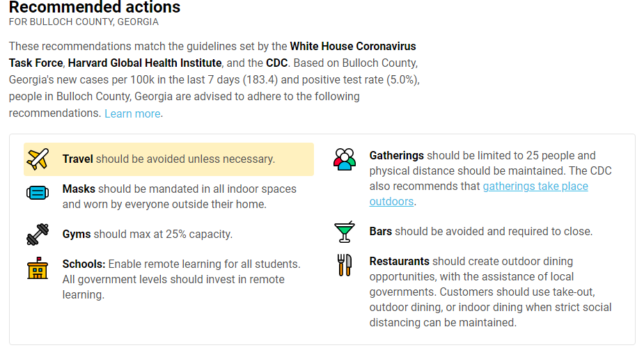Click the bold Schools label
Screen dimensions: 644x350
84,264
